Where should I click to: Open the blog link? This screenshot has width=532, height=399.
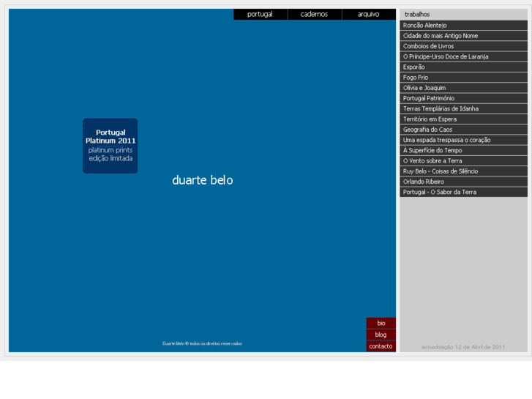click(381, 335)
